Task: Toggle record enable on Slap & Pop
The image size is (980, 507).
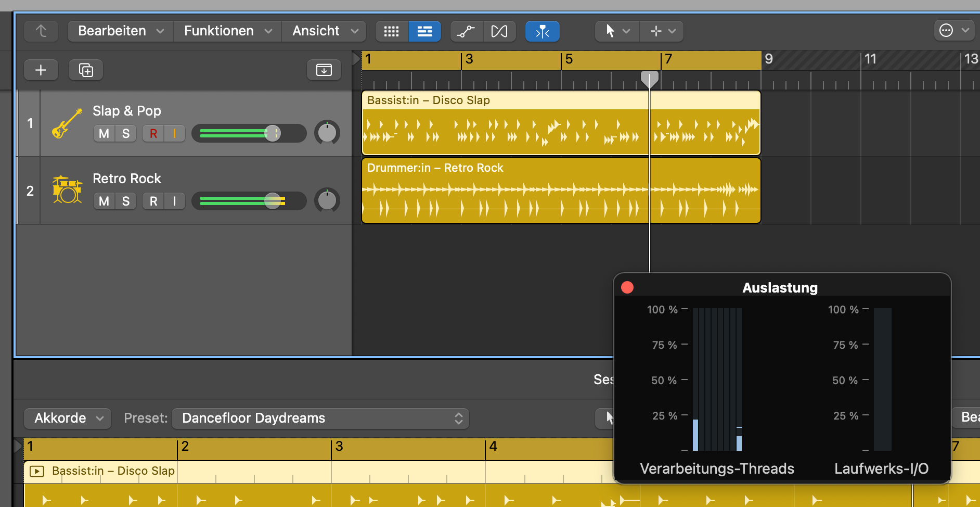Action: coord(153,134)
